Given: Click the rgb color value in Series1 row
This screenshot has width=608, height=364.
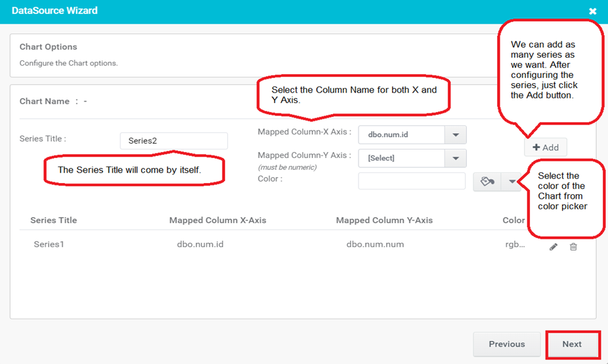Looking at the screenshot, I should (515, 245).
